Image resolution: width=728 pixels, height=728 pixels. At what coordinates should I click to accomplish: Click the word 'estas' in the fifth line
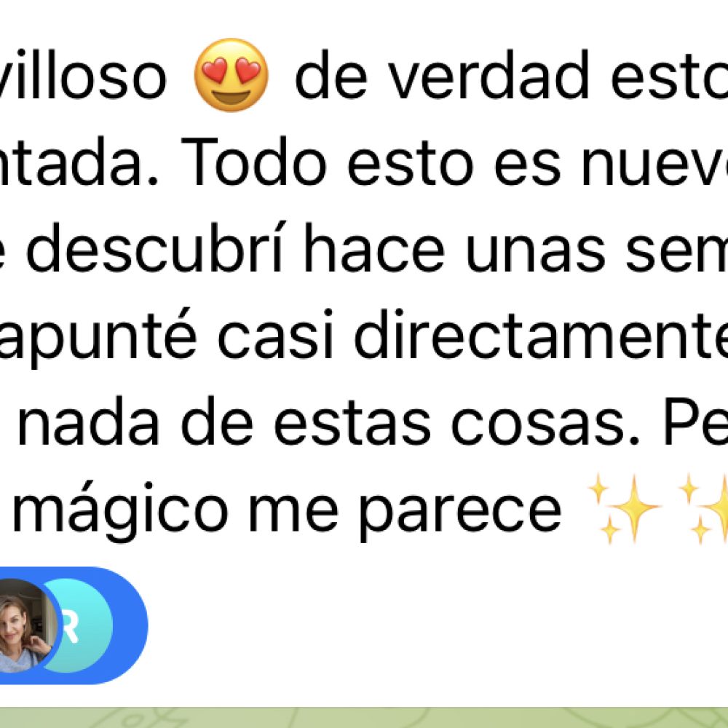[x=352, y=424]
